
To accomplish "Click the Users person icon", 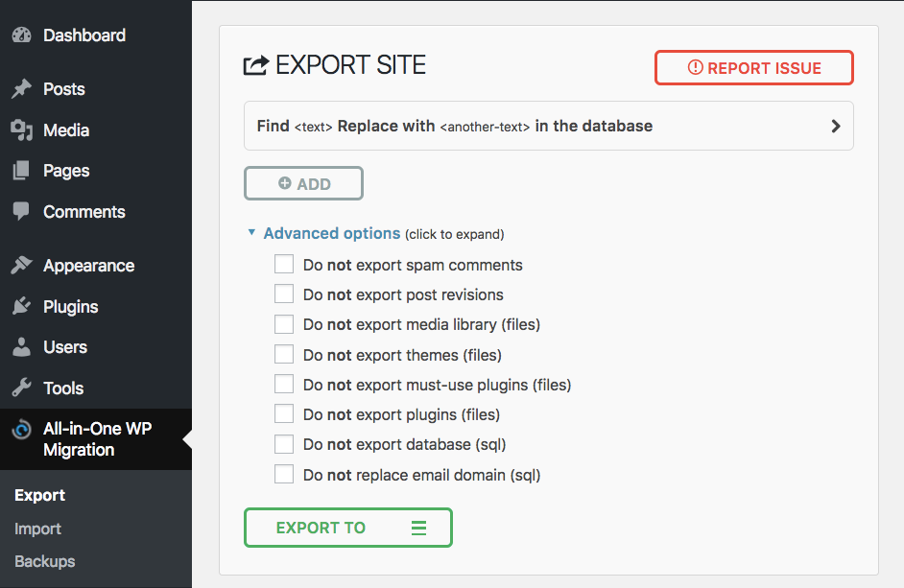I will pyautogui.click(x=22, y=347).
